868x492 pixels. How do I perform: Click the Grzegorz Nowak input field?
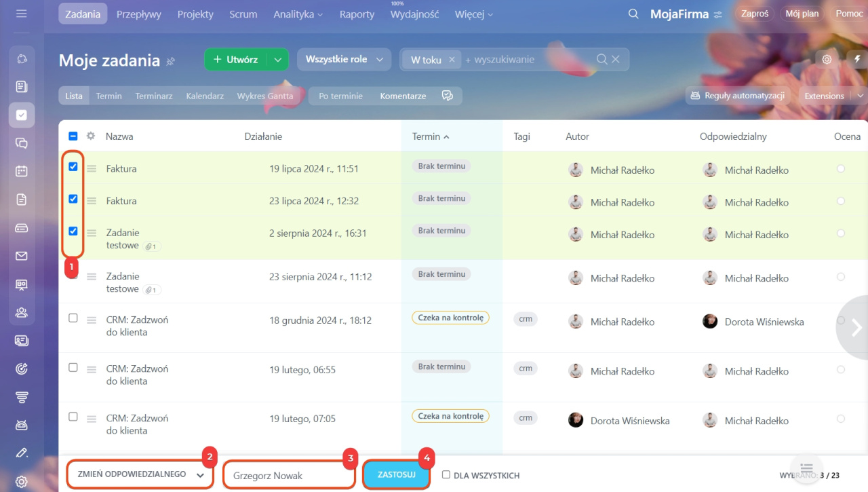(288, 476)
